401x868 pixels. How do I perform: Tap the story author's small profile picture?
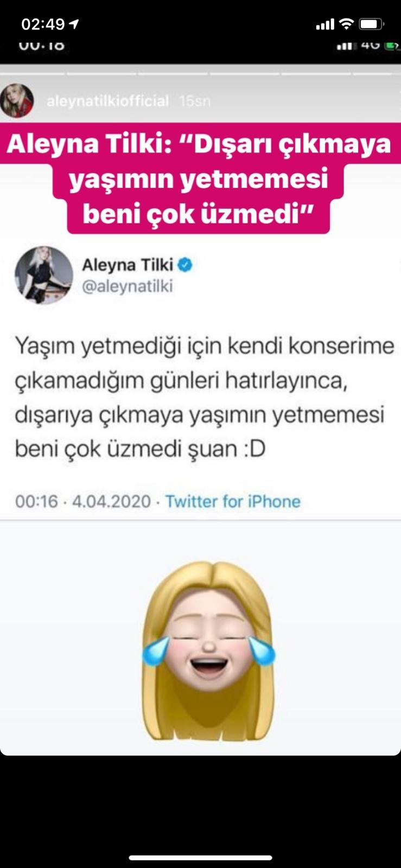(17, 100)
